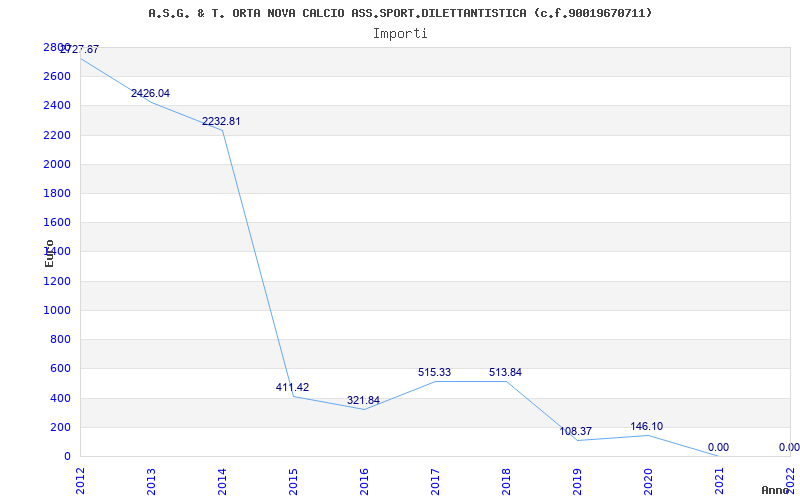Image resolution: width=800 pixels, height=500 pixels.
Task: Click the 146.10 value label
Action: pos(646,426)
